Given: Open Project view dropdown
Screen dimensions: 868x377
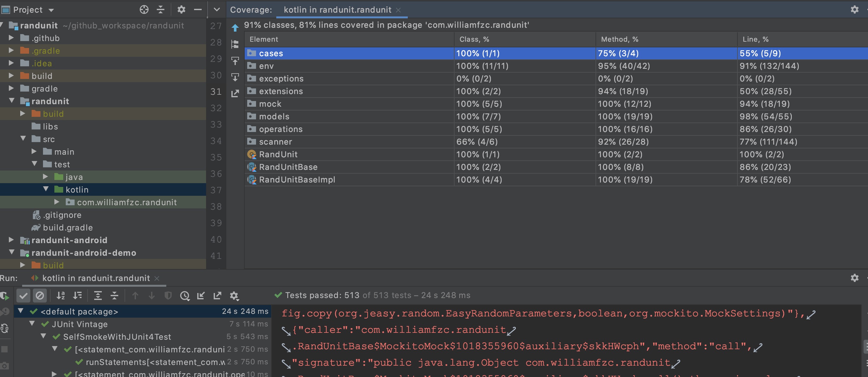Looking at the screenshot, I should [51, 10].
